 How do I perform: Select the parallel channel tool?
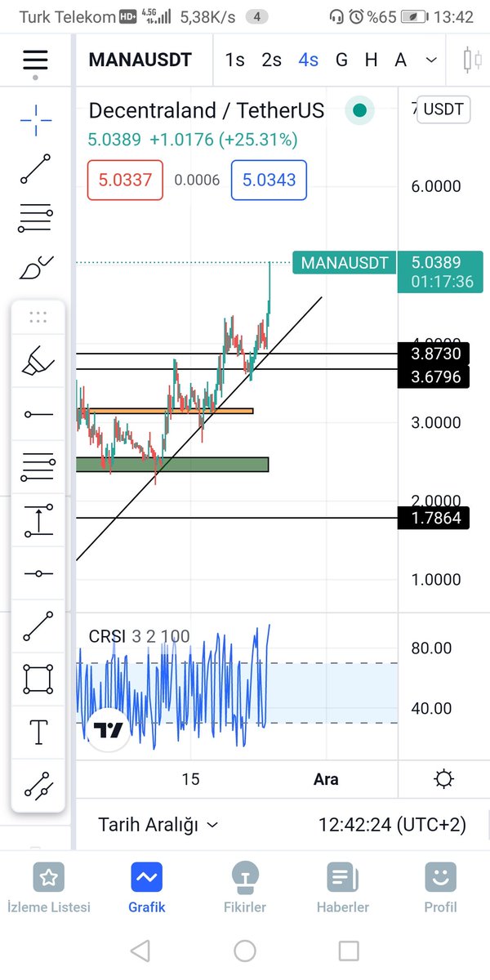point(38,786)
